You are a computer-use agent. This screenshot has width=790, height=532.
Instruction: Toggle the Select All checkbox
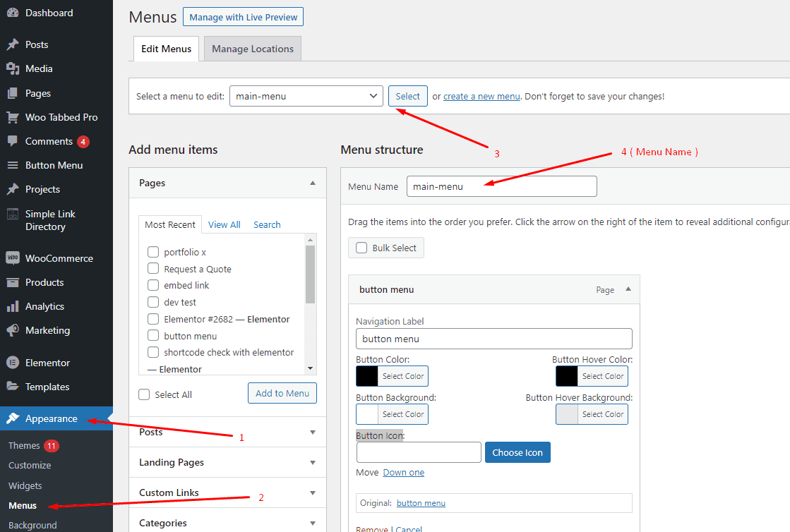[x=144, y=394]
